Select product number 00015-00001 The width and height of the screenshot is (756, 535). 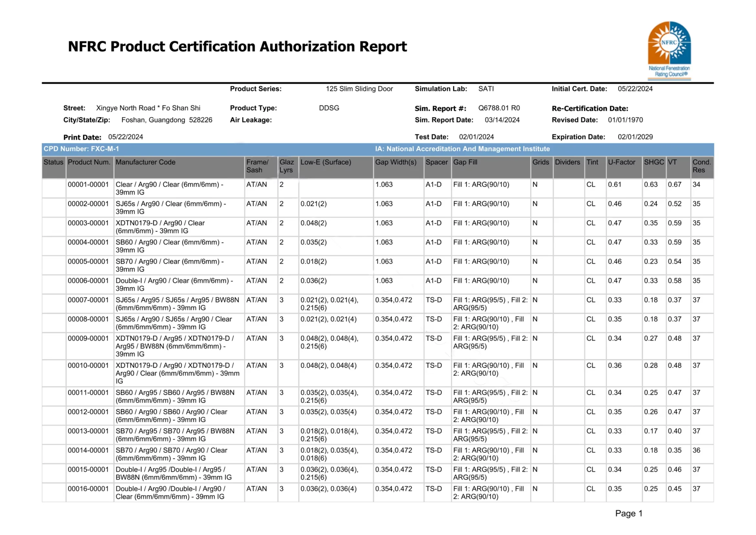coord(88,469)
